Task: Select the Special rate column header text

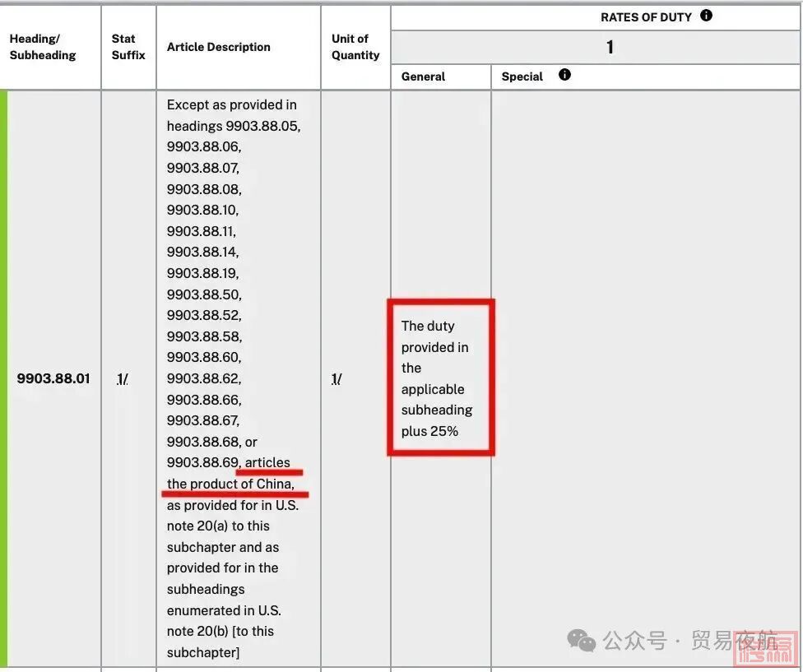Action: pyautogui.click(x=522, y=76)
